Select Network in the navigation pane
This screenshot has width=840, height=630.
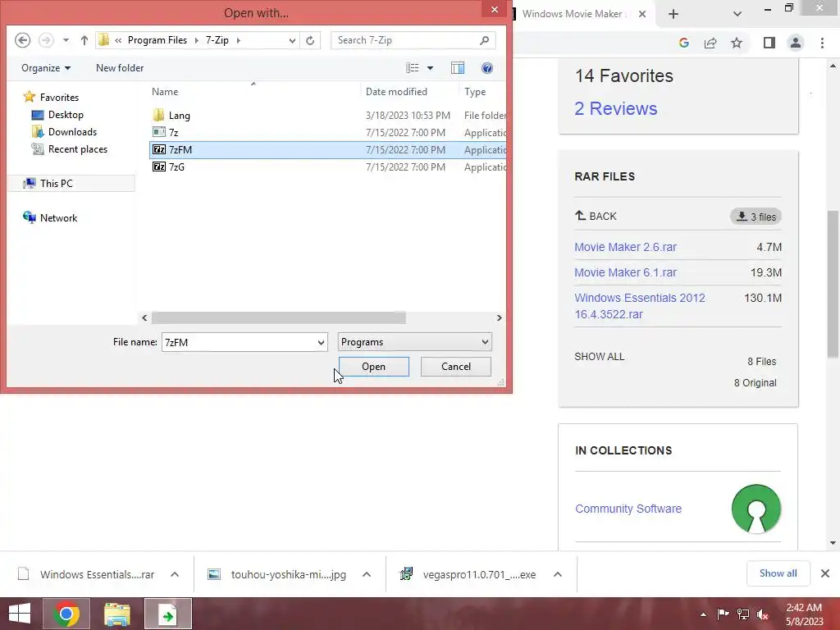click(x=58, y=218)
